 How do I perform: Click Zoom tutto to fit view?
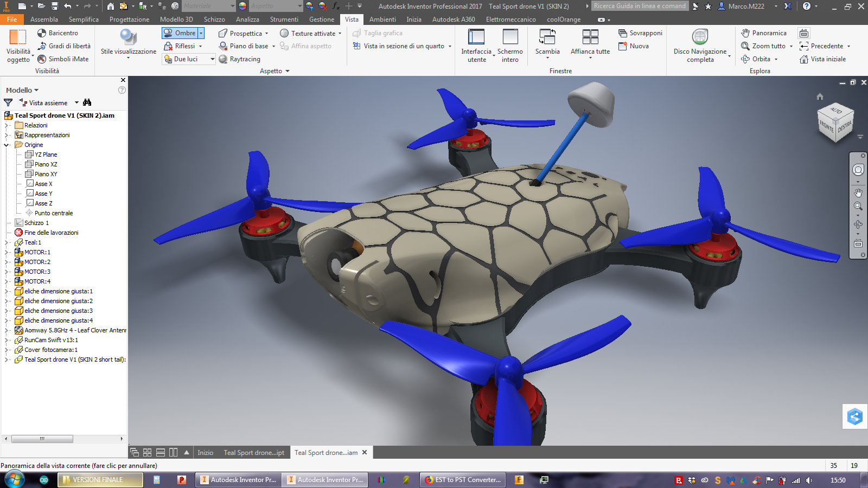764,46
